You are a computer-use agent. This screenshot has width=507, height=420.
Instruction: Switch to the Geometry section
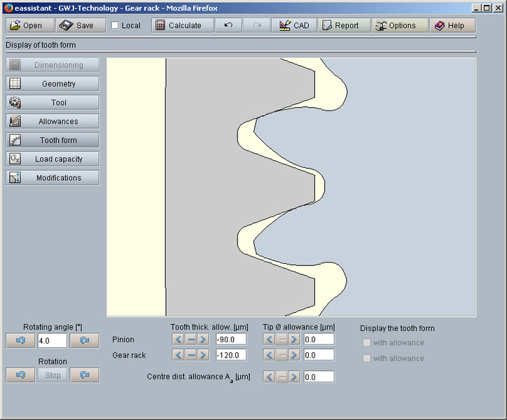click(x=53, y=84)
